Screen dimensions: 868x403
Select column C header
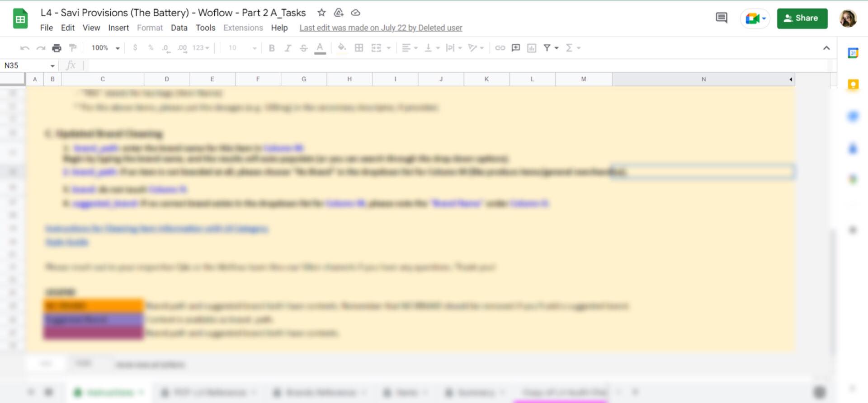click(103, 79)
